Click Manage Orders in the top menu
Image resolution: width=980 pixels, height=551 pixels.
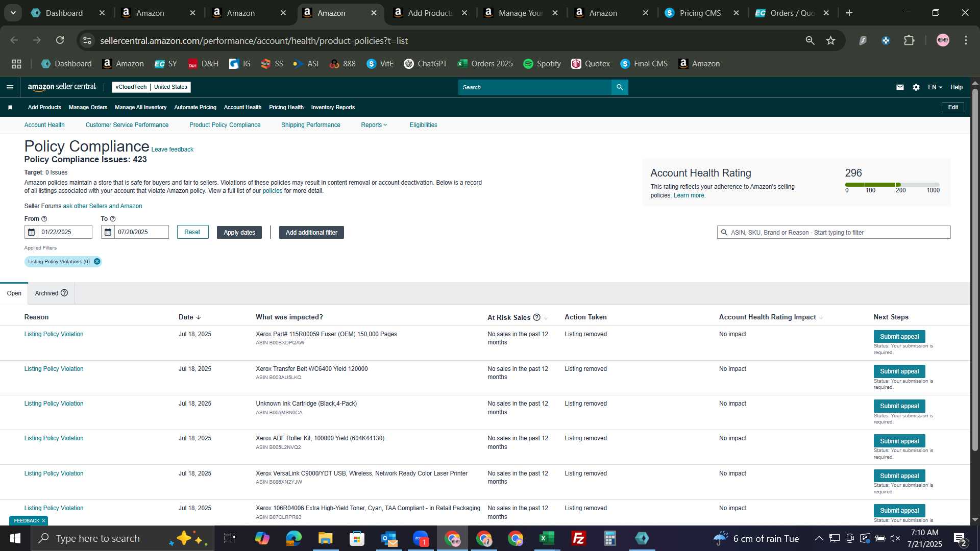coord(88,107)
